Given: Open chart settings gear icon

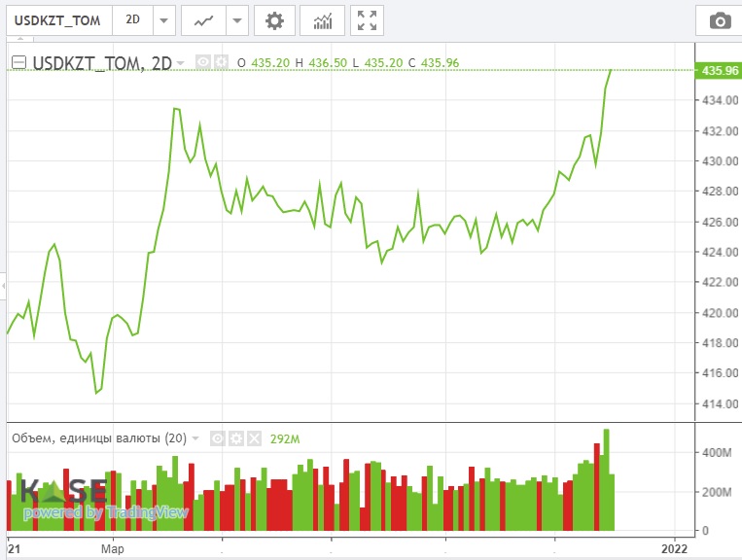Looking at the screenshot, I should [274, 20].
